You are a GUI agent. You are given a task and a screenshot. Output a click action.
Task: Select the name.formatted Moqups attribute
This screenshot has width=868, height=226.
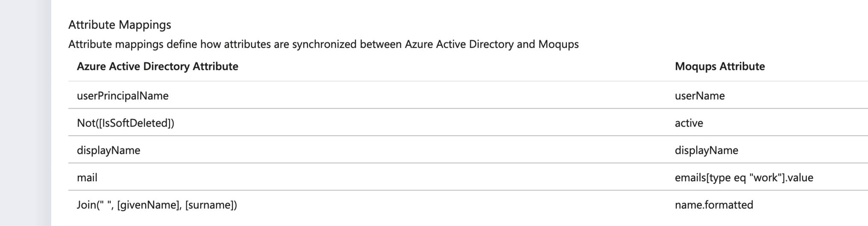713,205
